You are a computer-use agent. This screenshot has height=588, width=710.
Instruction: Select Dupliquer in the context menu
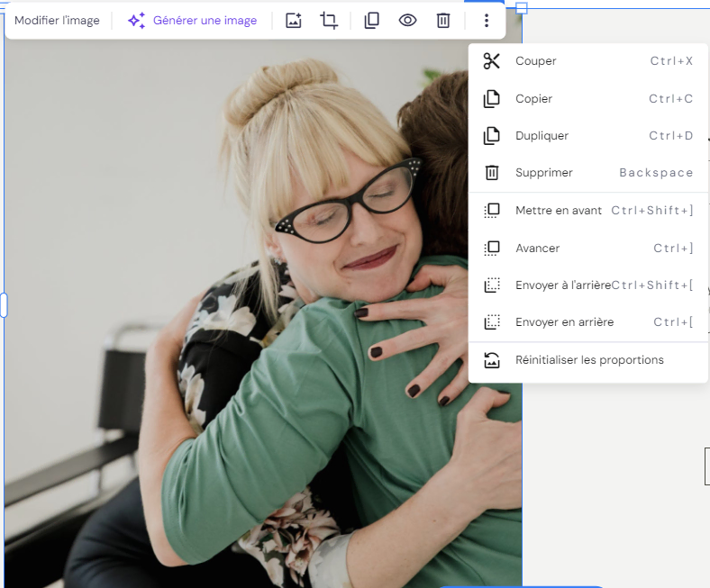pyautogui.click(x=542, y=136)
